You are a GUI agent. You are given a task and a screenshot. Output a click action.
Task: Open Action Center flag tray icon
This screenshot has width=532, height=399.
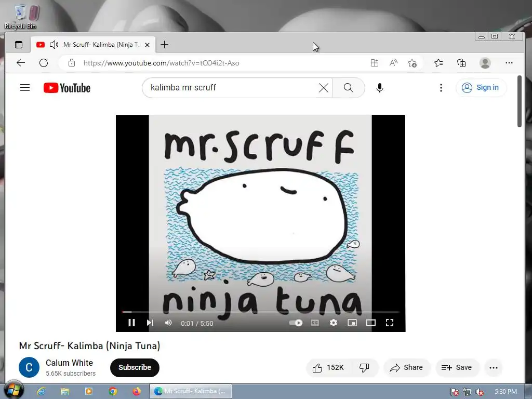coord(454,392)
